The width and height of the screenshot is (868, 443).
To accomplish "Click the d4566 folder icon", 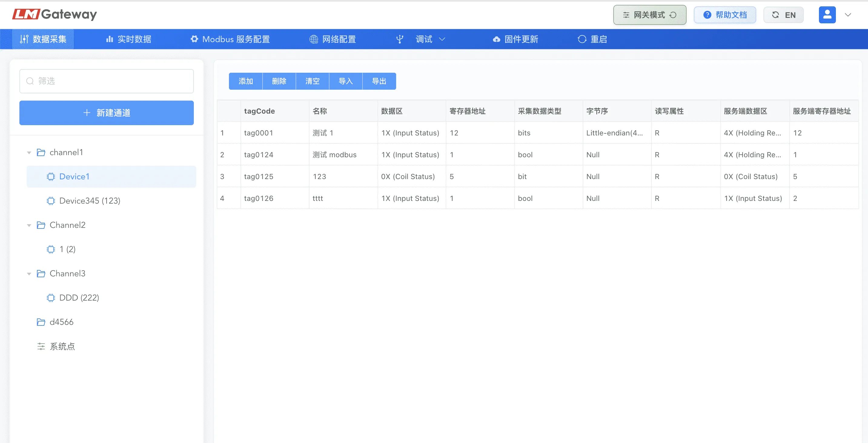I will coord(41,322).
